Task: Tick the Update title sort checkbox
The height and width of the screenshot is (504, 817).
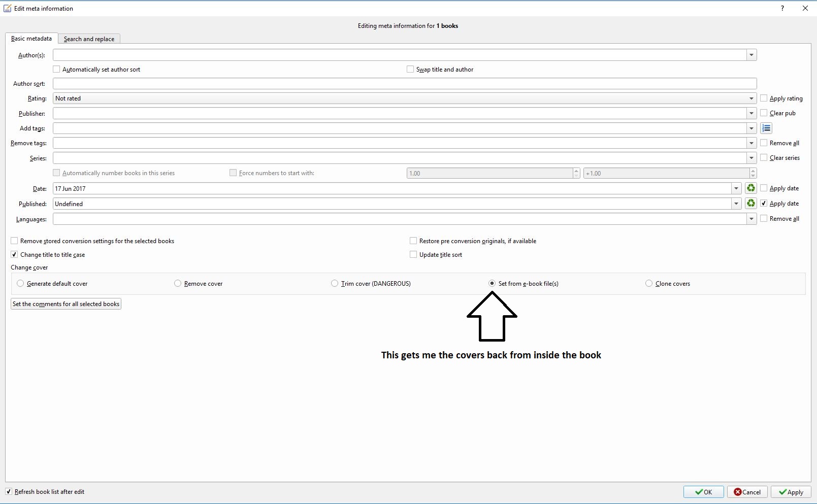Action: pos(413,254)
